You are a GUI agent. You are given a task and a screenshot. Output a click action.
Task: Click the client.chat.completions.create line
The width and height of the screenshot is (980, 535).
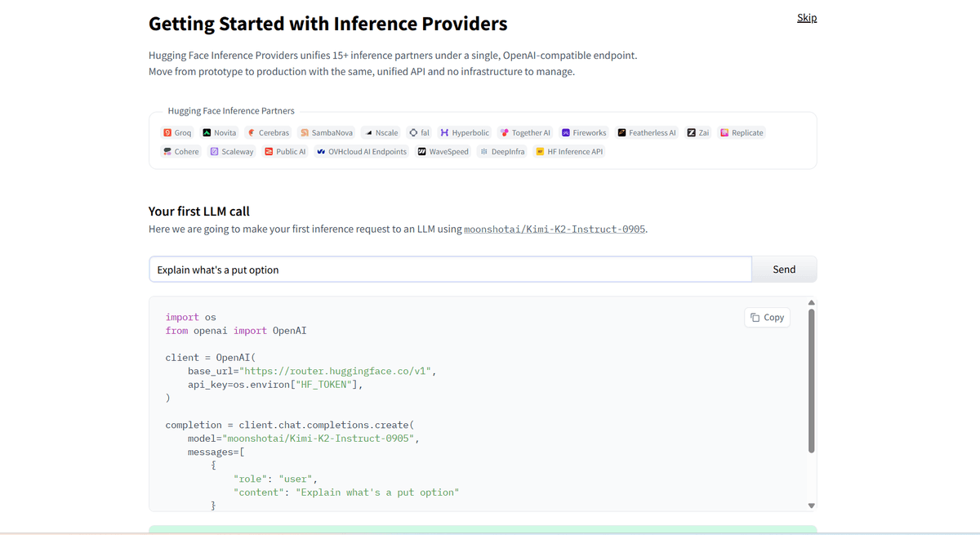point(289,425)
